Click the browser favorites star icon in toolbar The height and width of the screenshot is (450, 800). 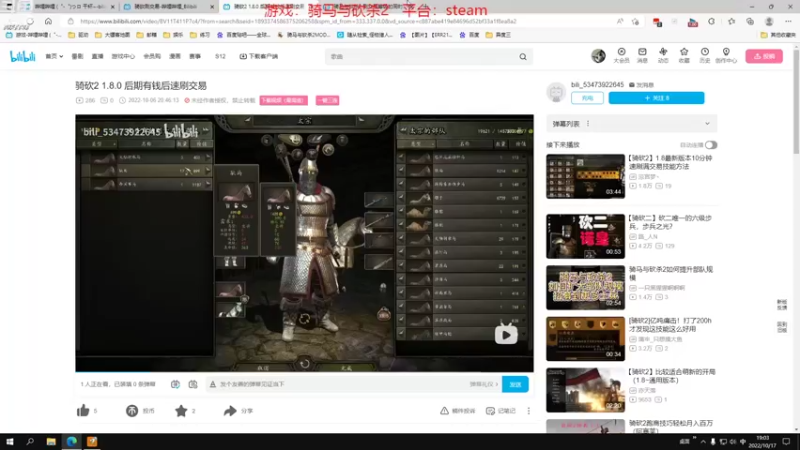pyautogui.click(x=732, y=21)
